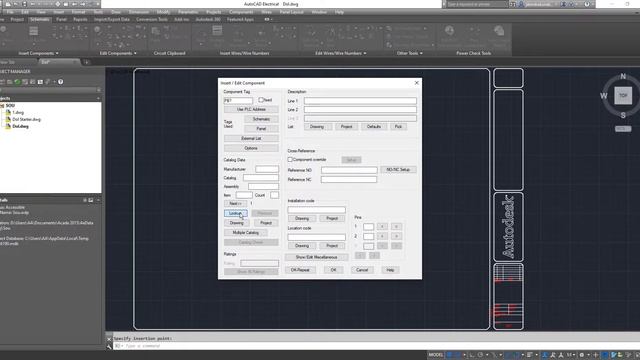Open the Schematic ribbon tab
640x360 pixels.
point(40,19)
